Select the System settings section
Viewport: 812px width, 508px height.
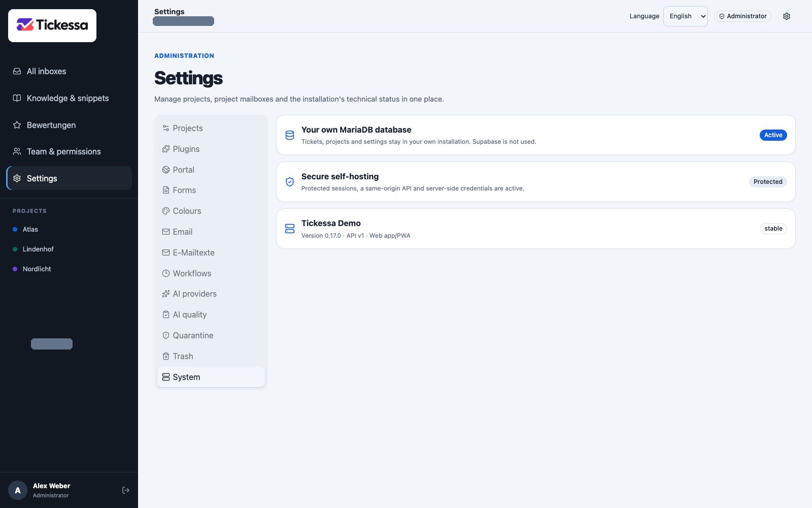coord(211,377)
